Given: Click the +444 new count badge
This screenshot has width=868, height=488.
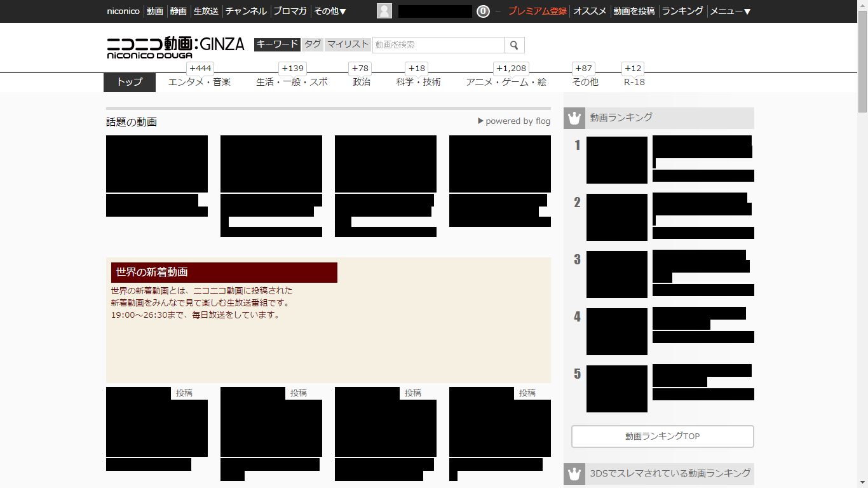Looking at the screenshot, I should tap(200, 69).
